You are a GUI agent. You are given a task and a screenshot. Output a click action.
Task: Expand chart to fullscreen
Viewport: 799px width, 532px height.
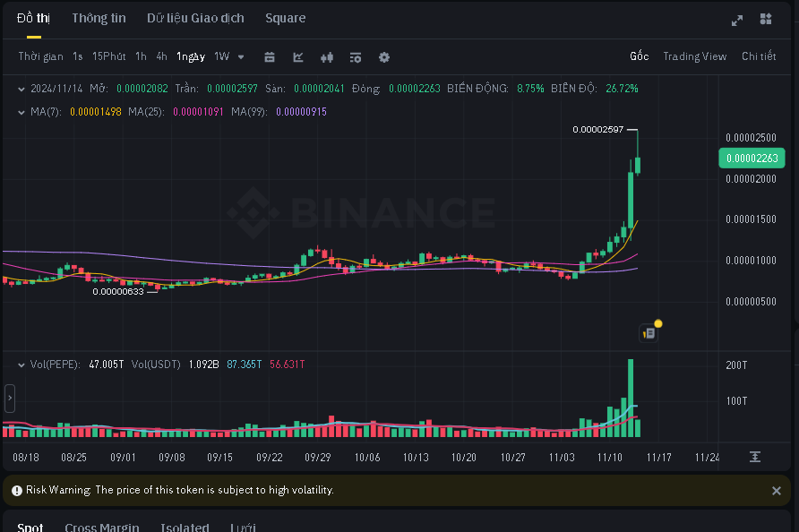[737, 21]
